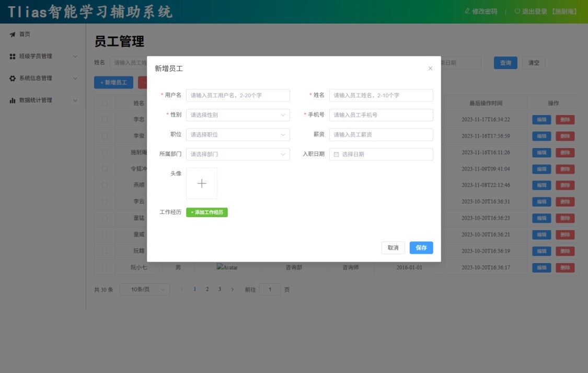Check the checkbox for row 令狐冲
The image size is (588, 373).
(x=105, y=169)
